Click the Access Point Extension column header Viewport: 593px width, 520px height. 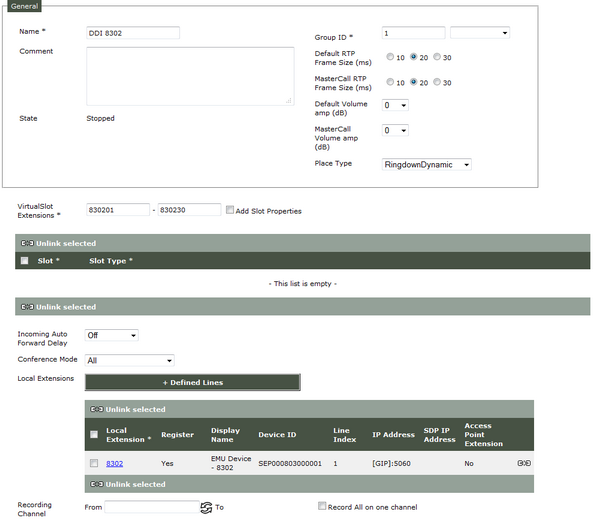[x=484, y=435]
